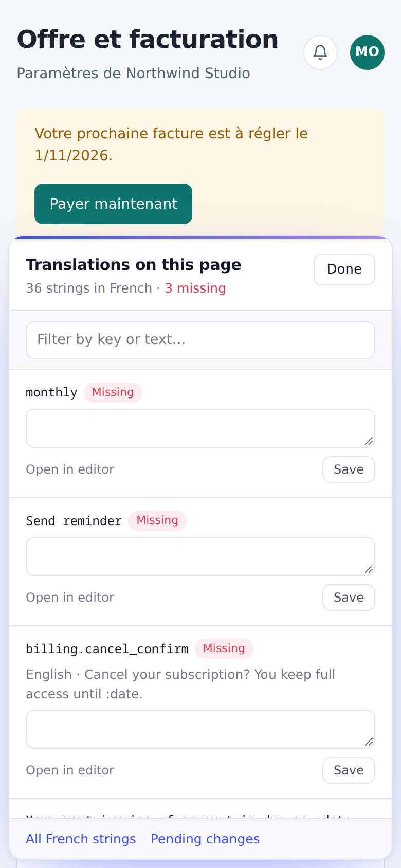
Task: Click the Missing badge beside billing.cancel_confirm
Action: pyautogui.click(x=224, y=648)
